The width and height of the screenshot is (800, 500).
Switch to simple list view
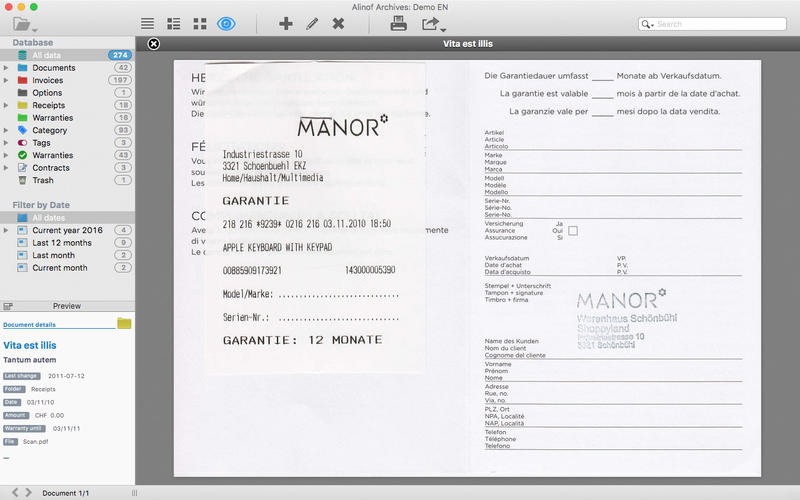point(147,23)
